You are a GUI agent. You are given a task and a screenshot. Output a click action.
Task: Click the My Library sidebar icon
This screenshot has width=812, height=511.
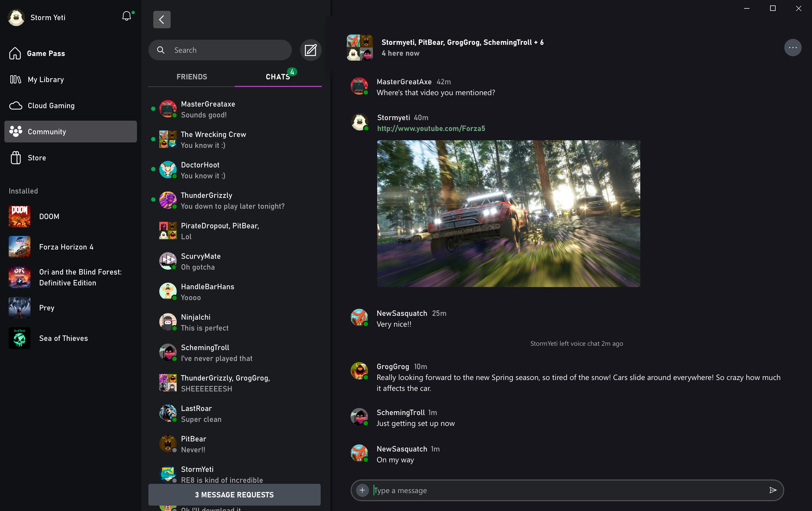tap(16, 79)
